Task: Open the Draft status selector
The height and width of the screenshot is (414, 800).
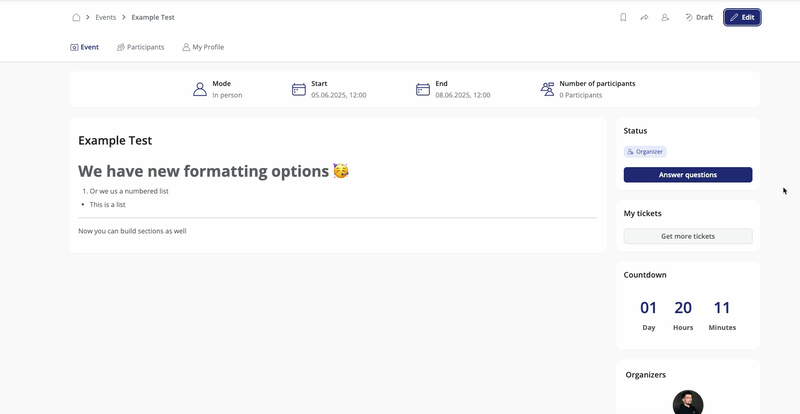Action: click(699, 17)
